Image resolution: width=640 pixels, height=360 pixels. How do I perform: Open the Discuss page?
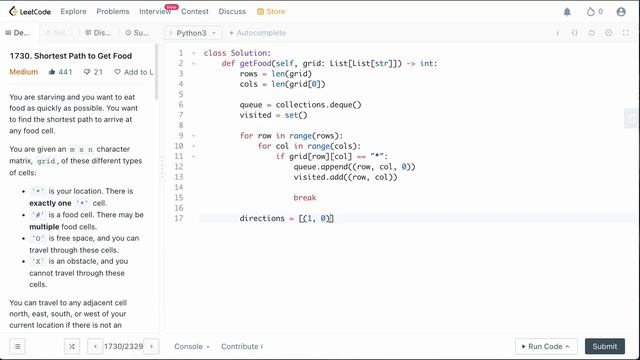(x=232, y=11)
